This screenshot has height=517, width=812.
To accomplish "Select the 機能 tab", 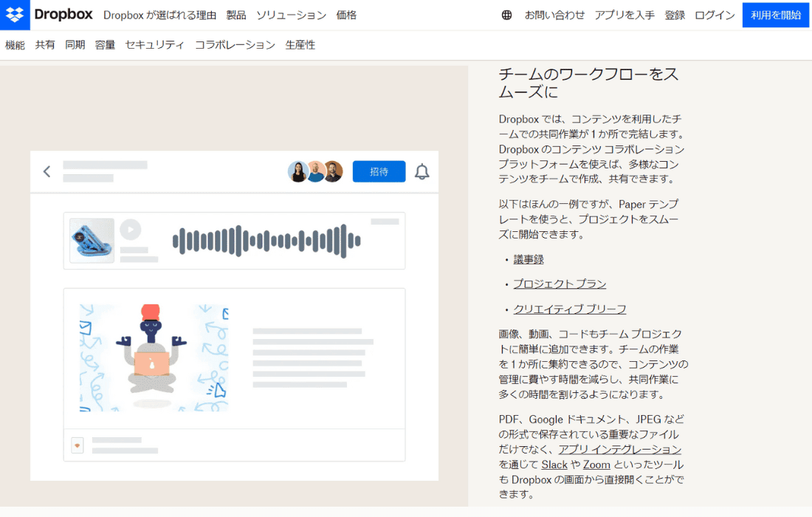I will 15,45.
